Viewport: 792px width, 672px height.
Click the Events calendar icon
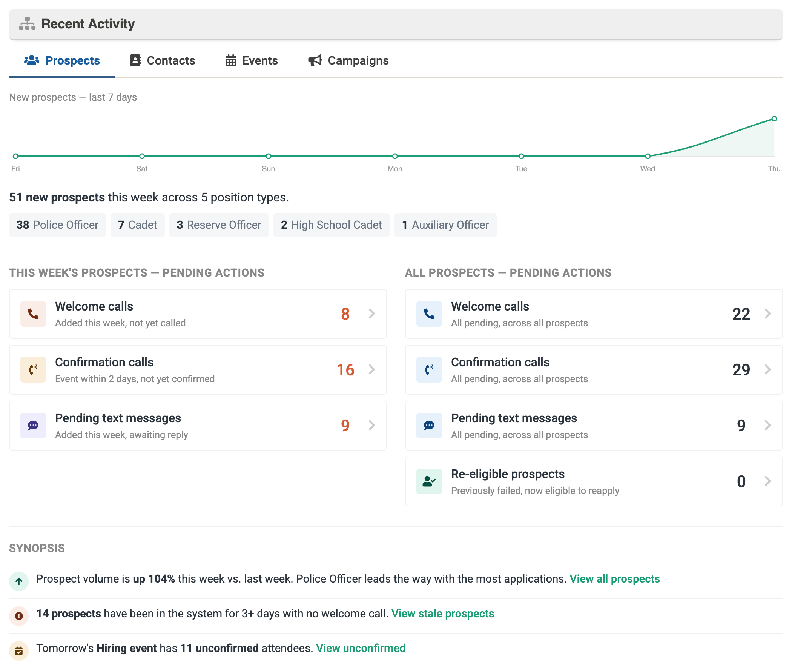click(231, 60)
